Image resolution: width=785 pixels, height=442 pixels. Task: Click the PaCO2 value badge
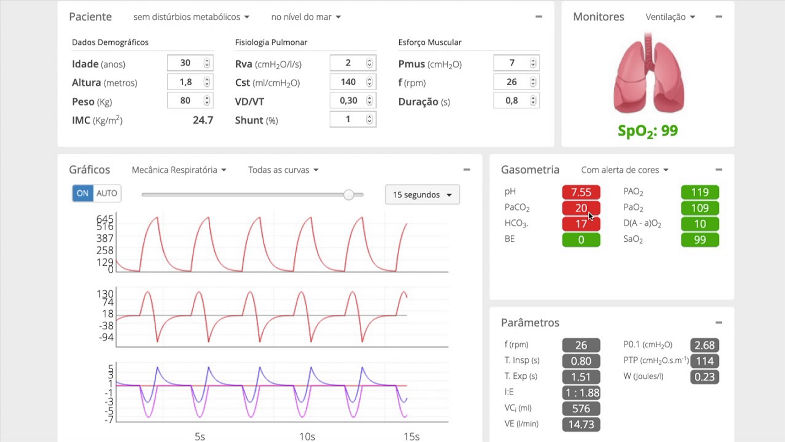tap(580, 207)
